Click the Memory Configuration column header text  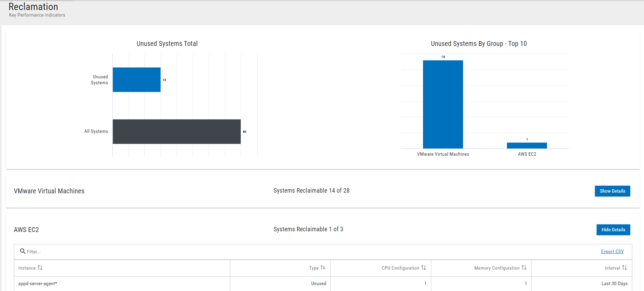tap(497, 268)
